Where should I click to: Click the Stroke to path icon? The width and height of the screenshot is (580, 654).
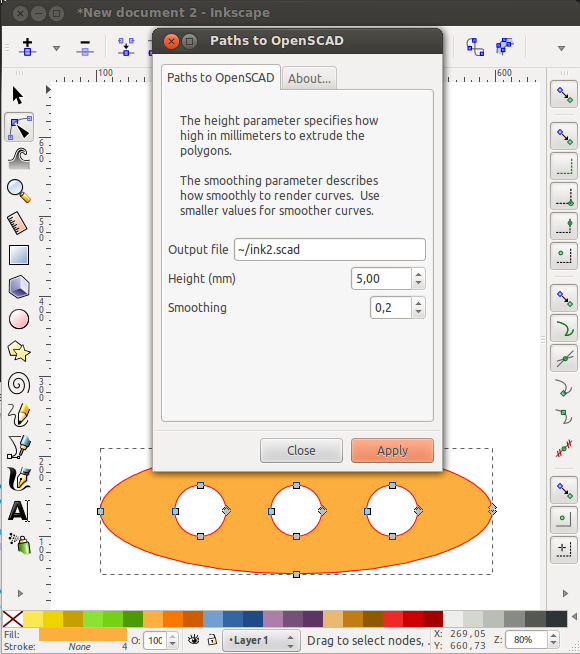(x=505, y=47)
